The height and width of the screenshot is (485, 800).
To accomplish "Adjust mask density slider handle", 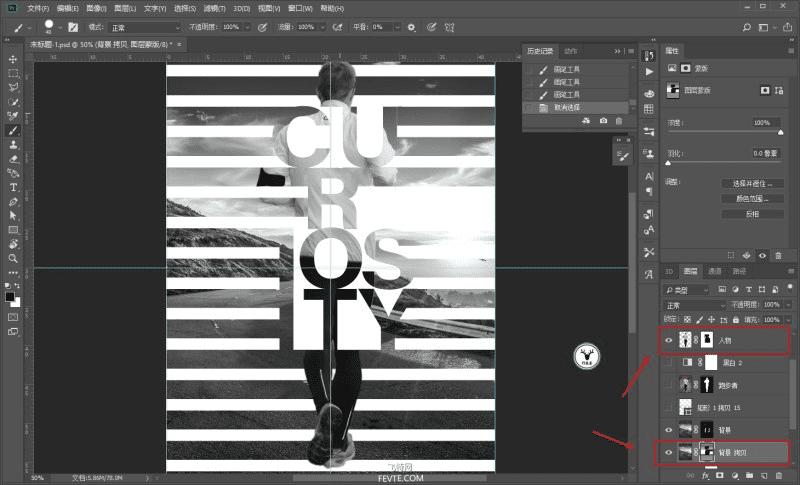I will (x=780, y=133).
